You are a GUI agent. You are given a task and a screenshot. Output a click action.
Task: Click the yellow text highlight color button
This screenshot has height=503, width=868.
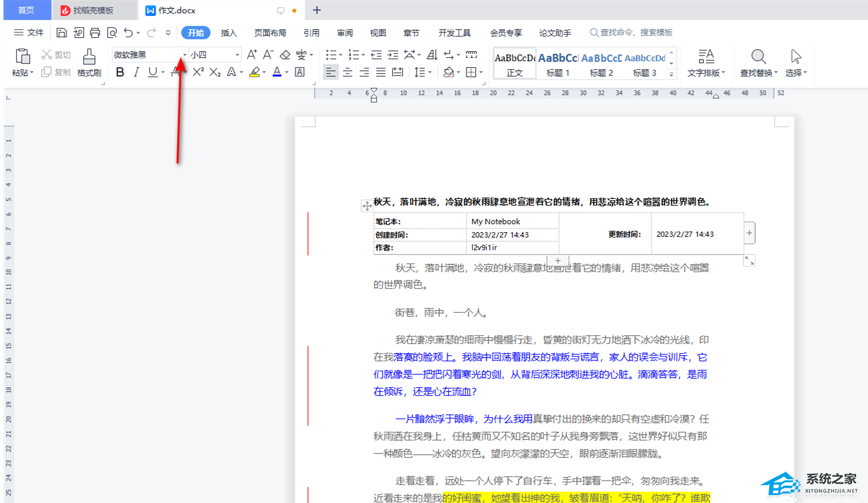254,72
